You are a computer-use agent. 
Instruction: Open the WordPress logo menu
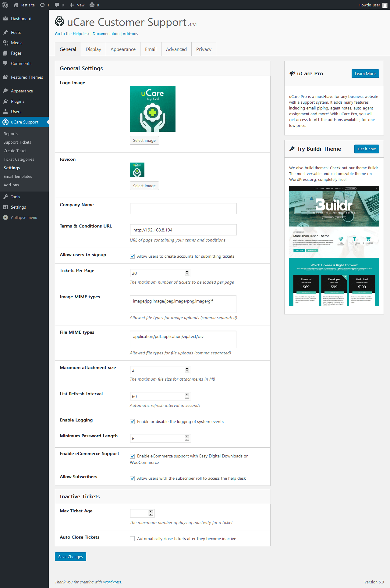[5, 5]
